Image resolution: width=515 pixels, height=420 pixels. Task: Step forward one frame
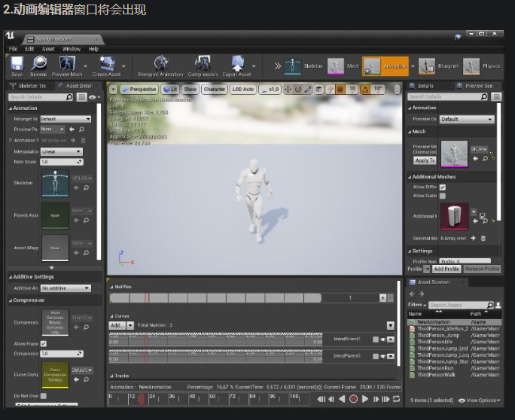pyautogui.click(x=376, y=399)
